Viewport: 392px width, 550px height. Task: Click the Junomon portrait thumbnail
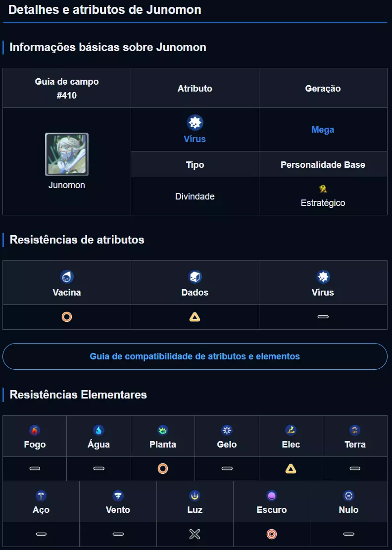(67, 154)
